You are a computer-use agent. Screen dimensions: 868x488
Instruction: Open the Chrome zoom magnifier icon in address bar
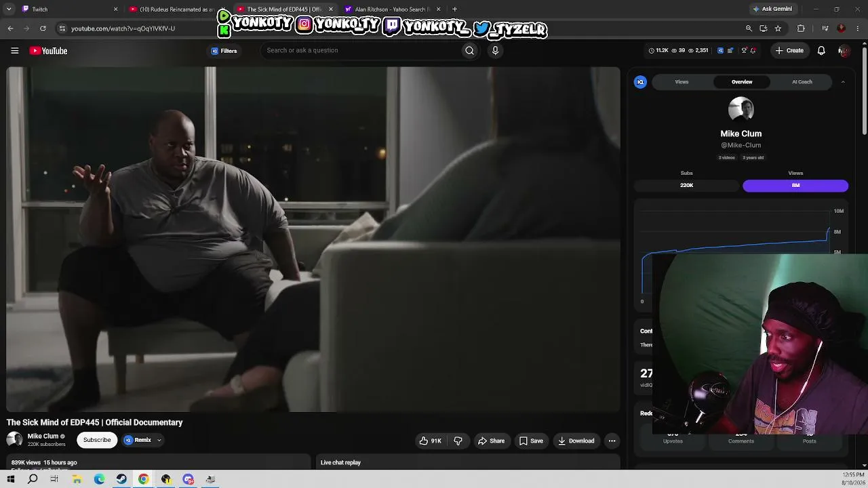pyautogui.click(x=749, y=28)
